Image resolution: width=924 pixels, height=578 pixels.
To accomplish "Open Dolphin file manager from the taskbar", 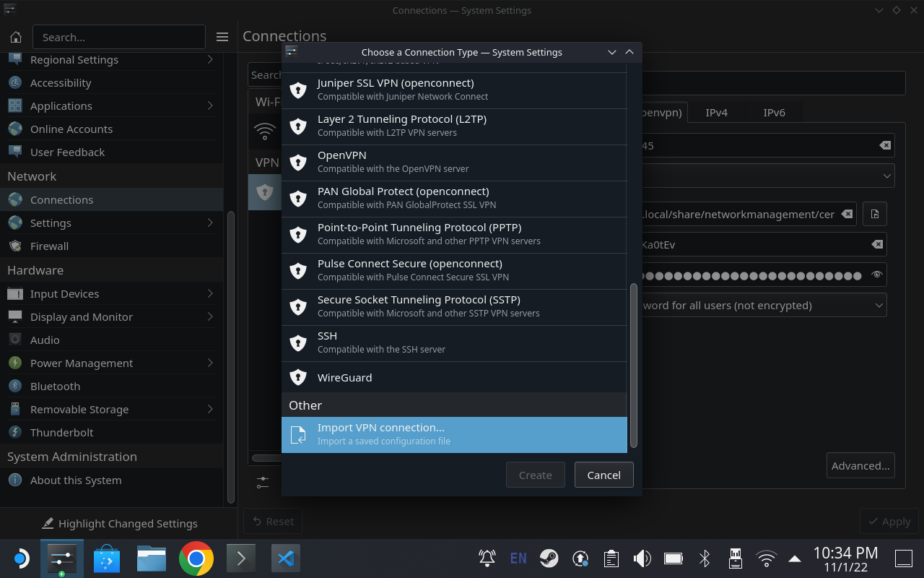I will [x=152, y=558].
